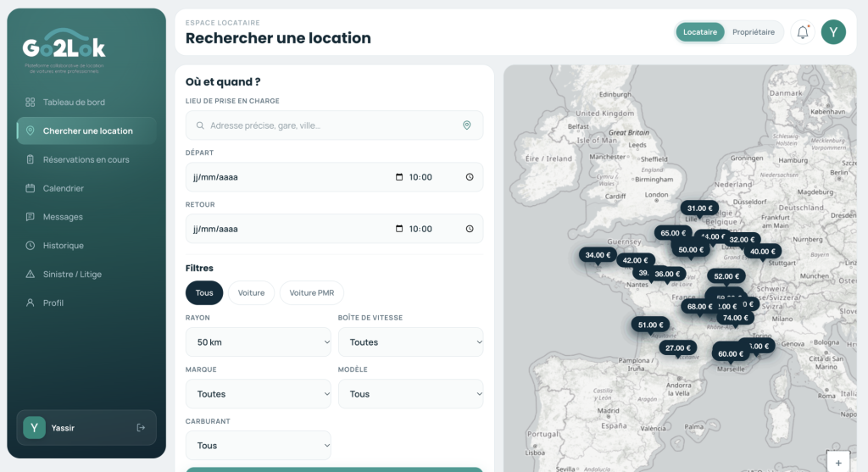
Task: Switch to Locataire mode
Action: coord(699,32)
